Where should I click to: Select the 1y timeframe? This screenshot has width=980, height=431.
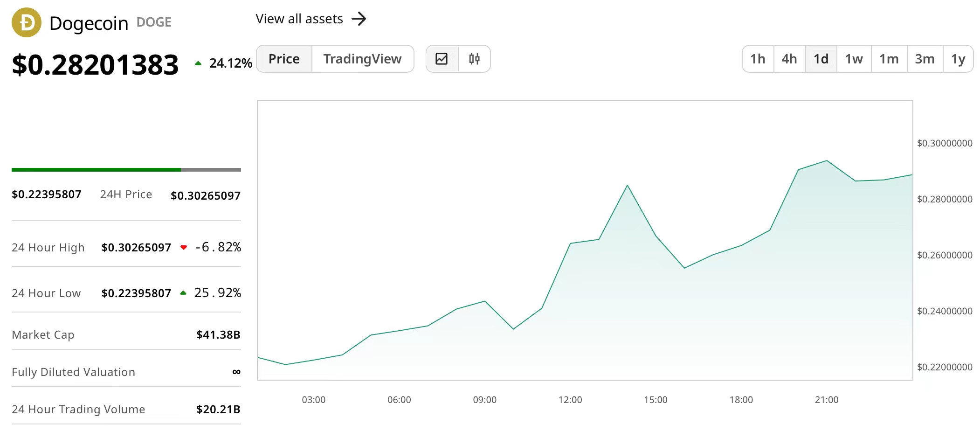958,59
